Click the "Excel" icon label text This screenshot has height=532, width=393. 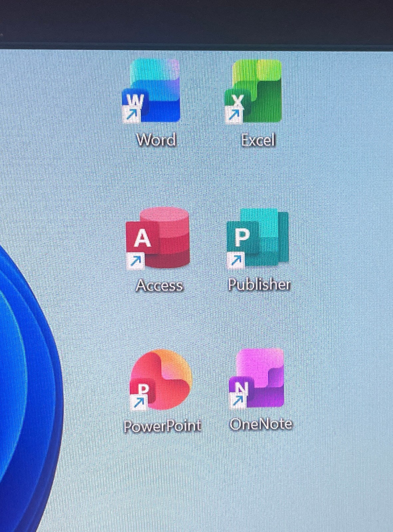(258, 140)
